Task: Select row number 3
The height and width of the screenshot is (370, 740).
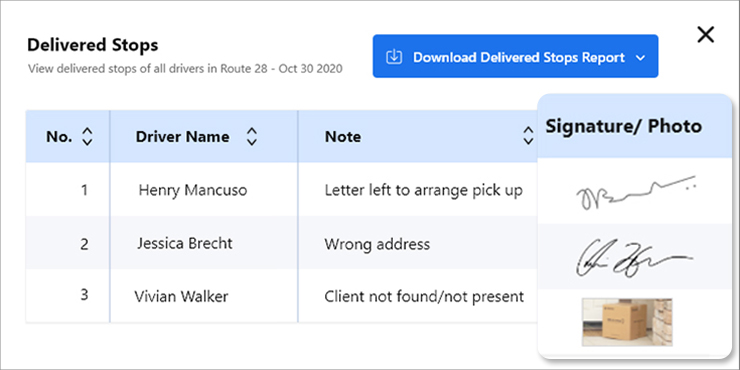Action: tap(84, 294)
